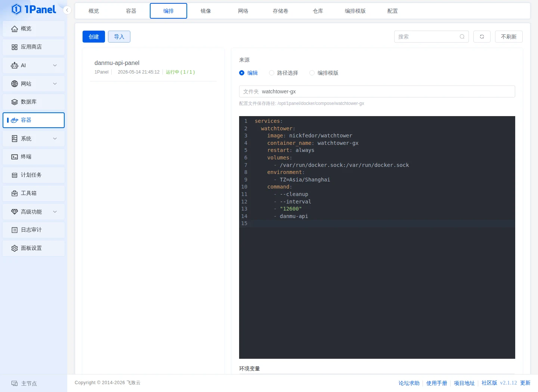Collapse the sidebar with the arrow button
Viewport: 538px width, 392px height.
(x=67, y=10)
